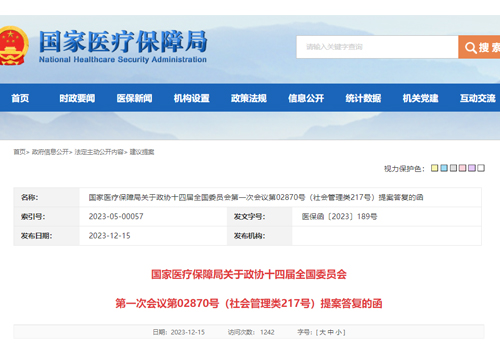Open the 时政要闻 menu item
The width and height of the screenshot is (500, 363).
[77, 98]
